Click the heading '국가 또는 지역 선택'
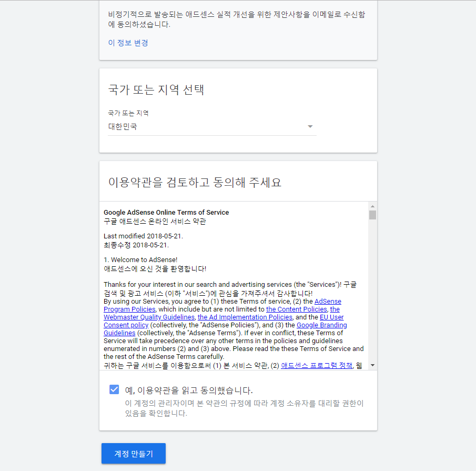The height and width of the screenshot is (471, 476). [x=156, y=89]
